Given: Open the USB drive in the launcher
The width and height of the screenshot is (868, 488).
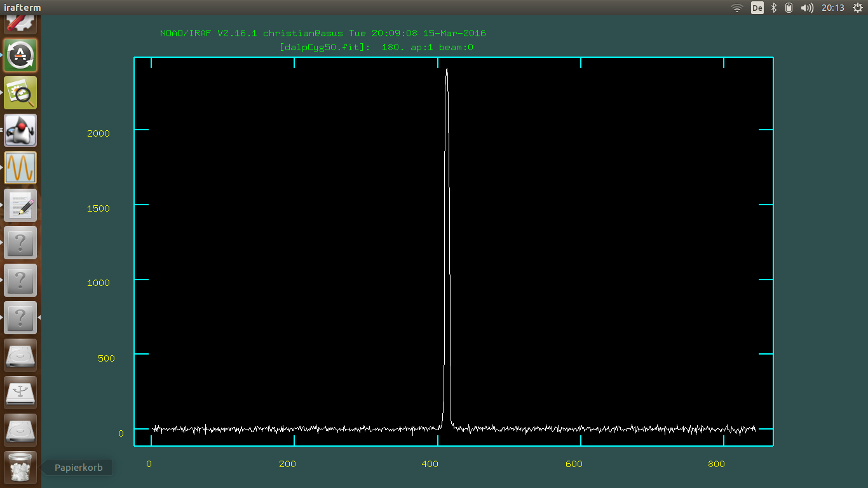Looking at the screenshot, I should click(x=20, y=393).
